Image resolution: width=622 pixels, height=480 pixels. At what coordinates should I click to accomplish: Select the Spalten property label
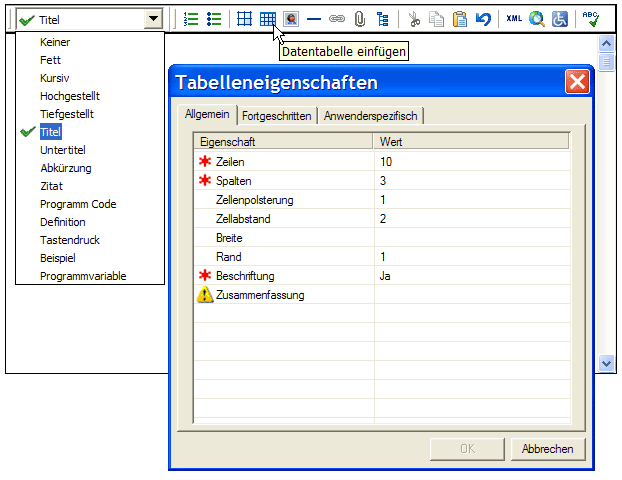click(234, 181)
